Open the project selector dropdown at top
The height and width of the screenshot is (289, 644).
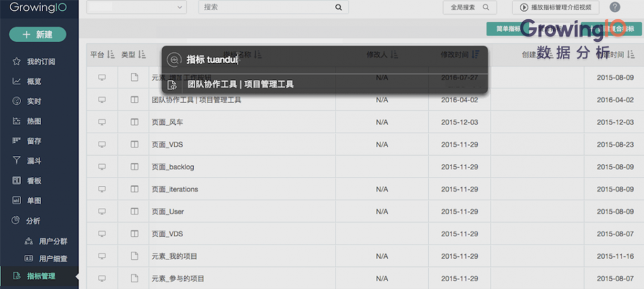tap(137, 7)
